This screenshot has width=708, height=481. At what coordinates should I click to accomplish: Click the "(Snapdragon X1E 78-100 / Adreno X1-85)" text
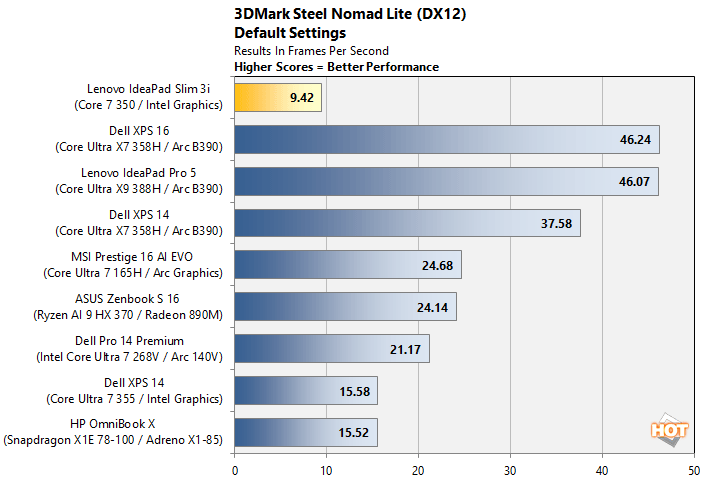coord(113,440)
